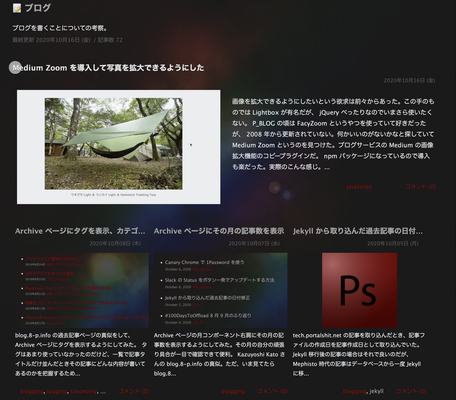This screenshot has width=456, height=400.
Task: Select the jekyll tag link
Action: tap(377, 391)
